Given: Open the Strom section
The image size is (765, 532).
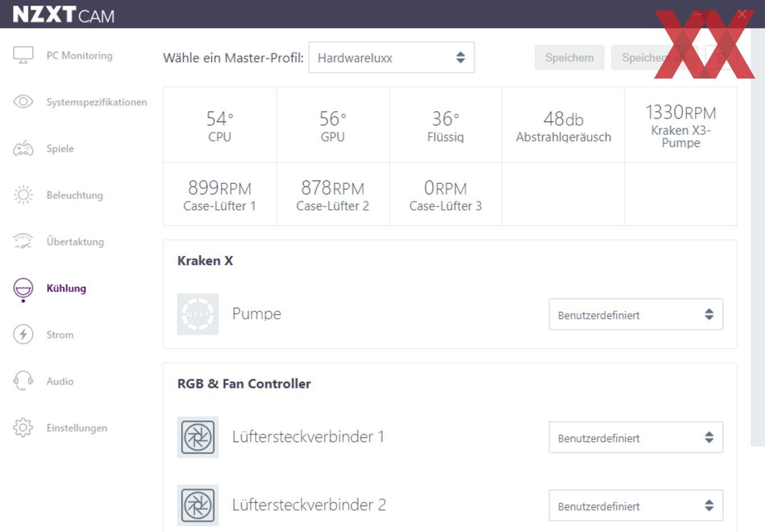Looking at the screenshot, I should 60,335.
